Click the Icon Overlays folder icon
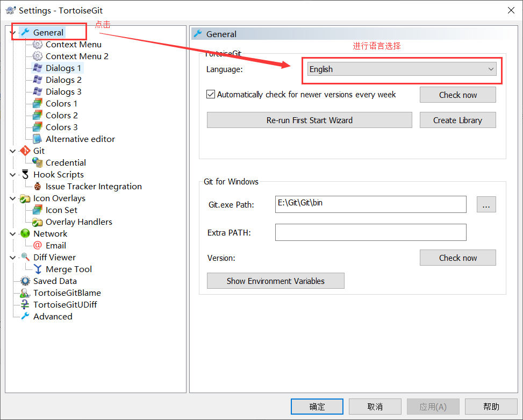Image resolution: width=523 pixels, height=420 pixels. [x=25, y=198]
